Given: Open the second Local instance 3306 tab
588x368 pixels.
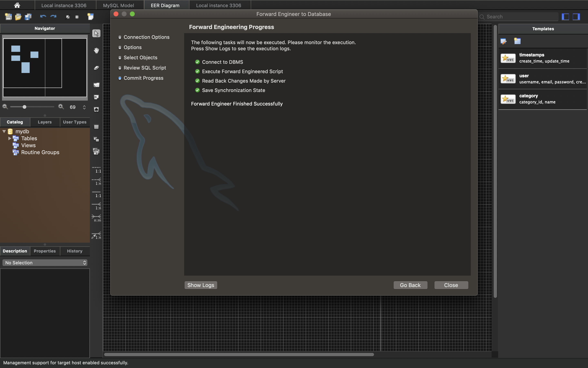Looking at the screenshot, I should tap(219, 5).
